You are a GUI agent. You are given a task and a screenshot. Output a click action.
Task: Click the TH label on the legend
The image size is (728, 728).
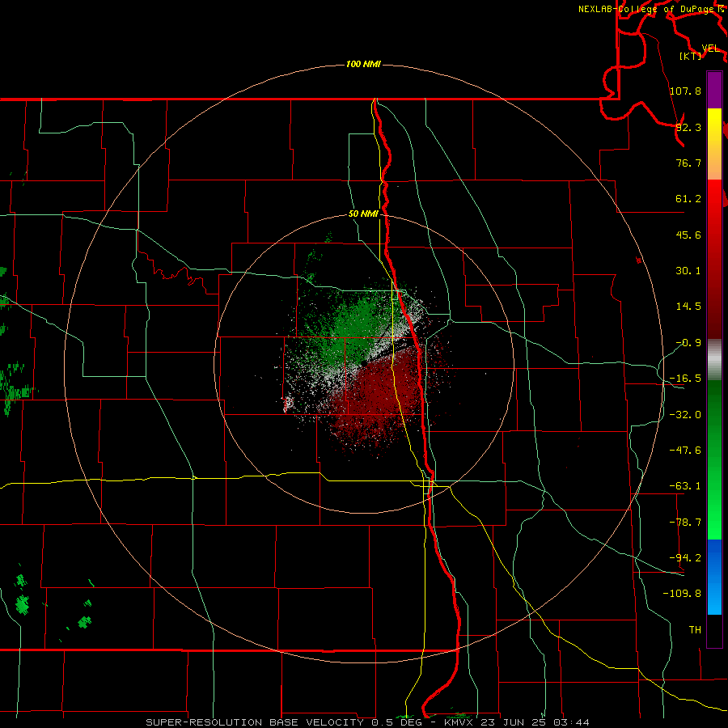(x=695, y=630)
